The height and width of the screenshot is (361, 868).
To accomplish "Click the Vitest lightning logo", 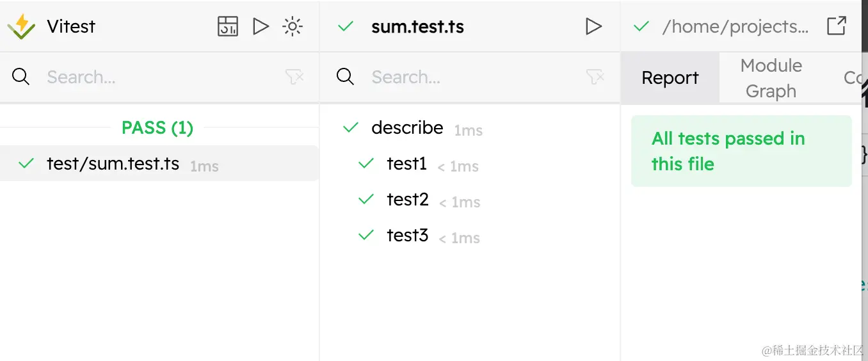I will [21, 26].
